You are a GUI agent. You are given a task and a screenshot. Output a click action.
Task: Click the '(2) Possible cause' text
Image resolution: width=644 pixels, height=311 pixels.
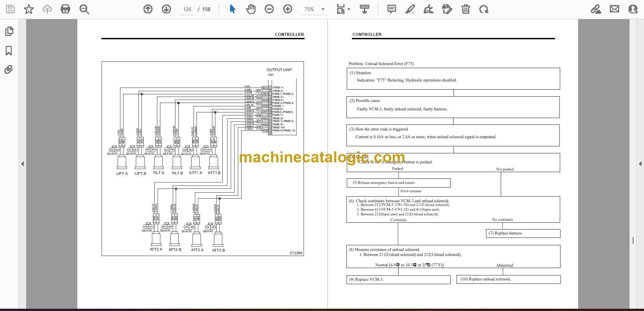point(365,101)
